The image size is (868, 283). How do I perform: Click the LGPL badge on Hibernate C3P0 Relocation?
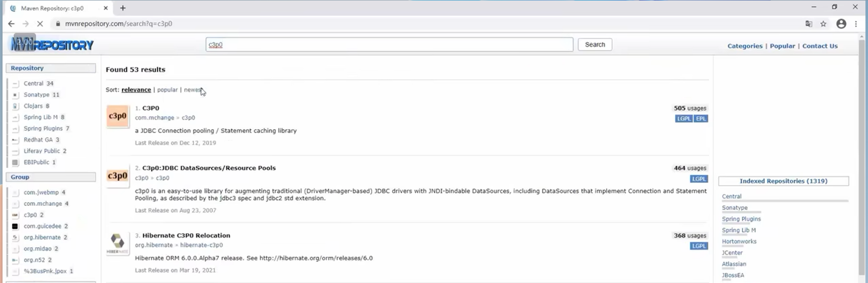699,246
